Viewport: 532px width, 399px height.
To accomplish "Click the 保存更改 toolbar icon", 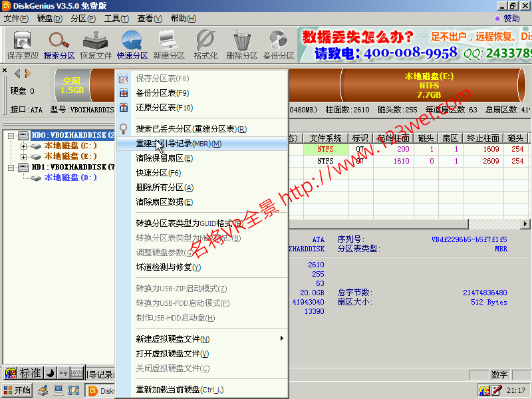I will click(x=23, y=45).
